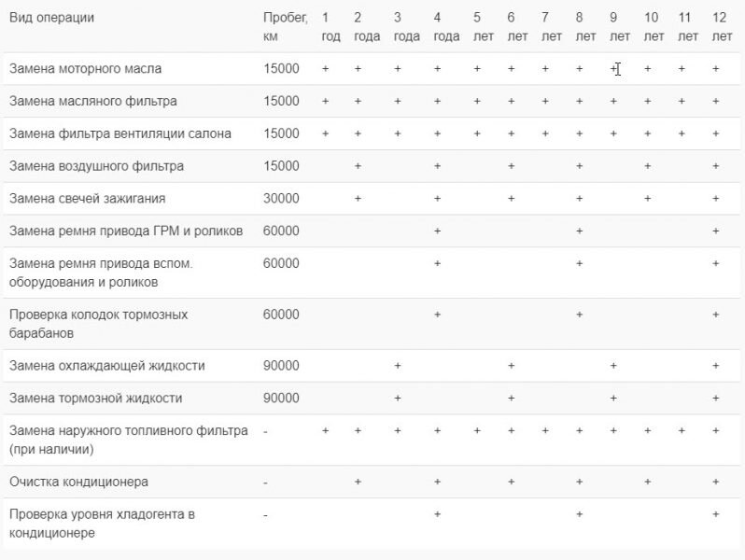The height and width of the screenshot is (560, 745).
Task: Select the '2 года' column header
Action: [367, 27]
